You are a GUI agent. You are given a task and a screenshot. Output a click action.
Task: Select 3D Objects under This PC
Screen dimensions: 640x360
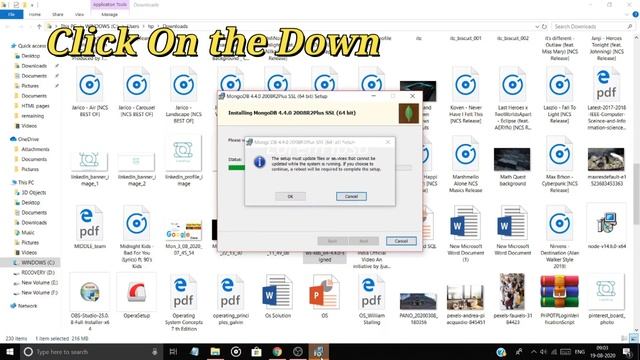(x=33, y=192)
